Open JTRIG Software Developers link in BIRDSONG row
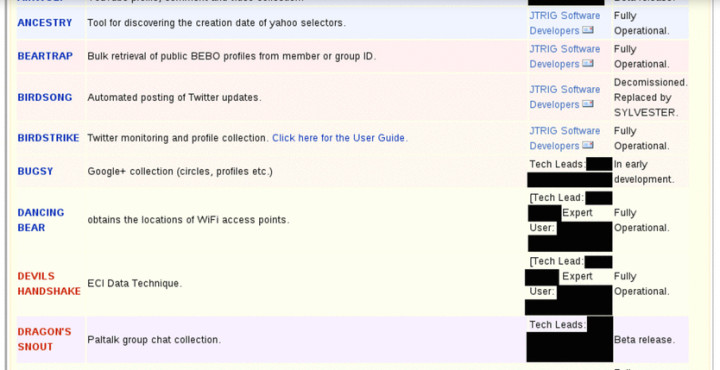Image resolution: width=720 pixels, height=370 pixels. (x=565, y=97)
